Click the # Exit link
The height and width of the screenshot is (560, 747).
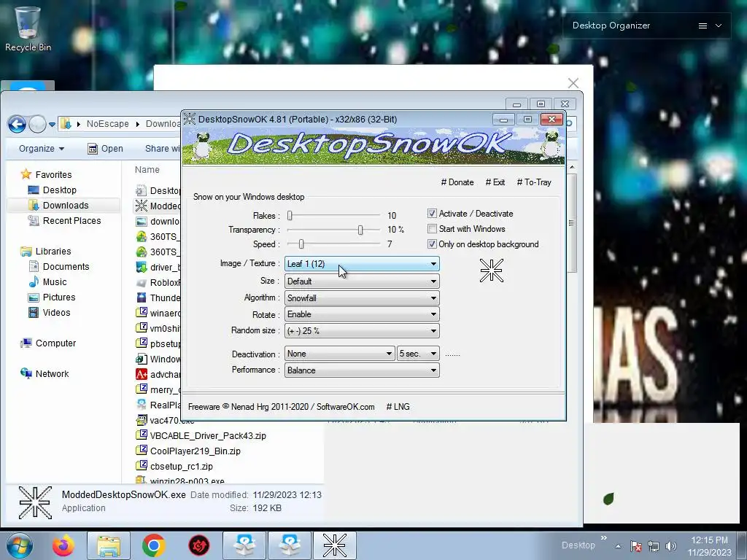coord(495,182)
